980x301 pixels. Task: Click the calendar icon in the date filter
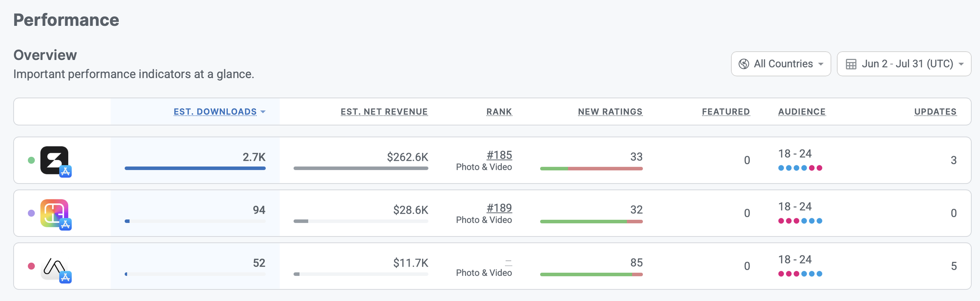[x=851, y=64]
